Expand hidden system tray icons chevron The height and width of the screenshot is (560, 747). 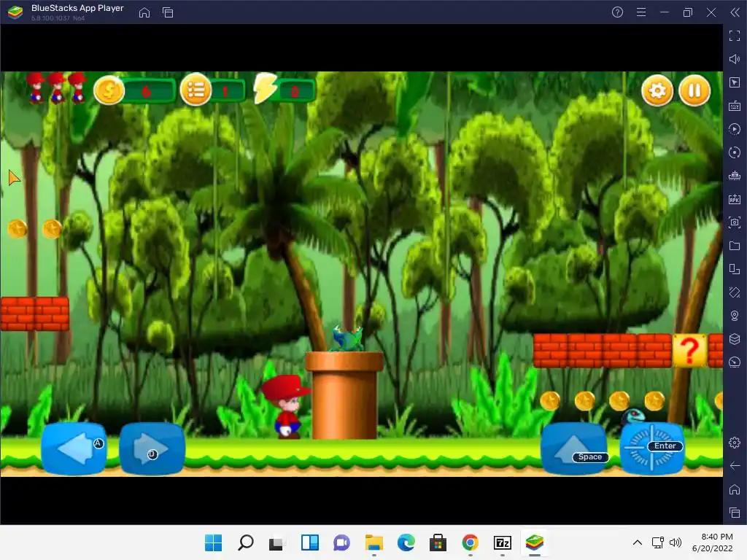point(638,542)
